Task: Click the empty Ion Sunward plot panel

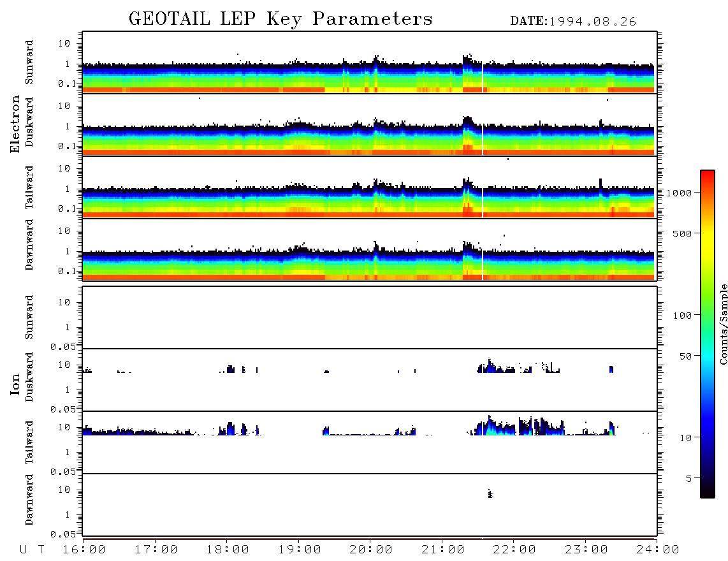Action: (x=370, y=317)
